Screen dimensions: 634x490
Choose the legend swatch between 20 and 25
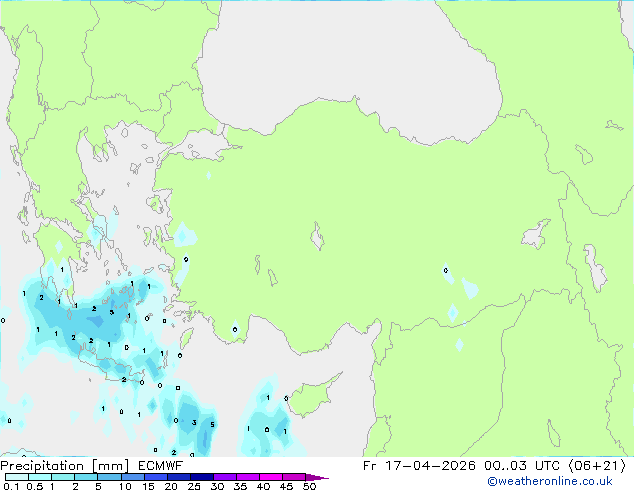(179, 477)
